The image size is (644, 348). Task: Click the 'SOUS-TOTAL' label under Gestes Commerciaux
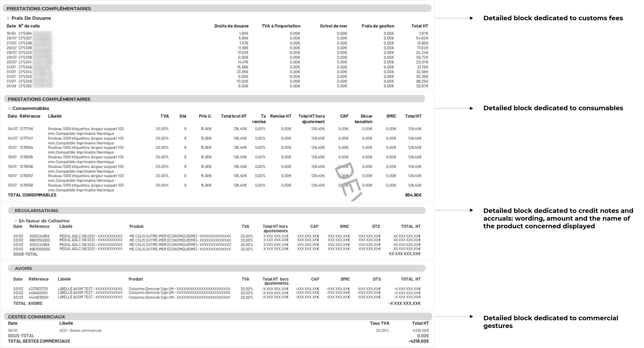21,336
